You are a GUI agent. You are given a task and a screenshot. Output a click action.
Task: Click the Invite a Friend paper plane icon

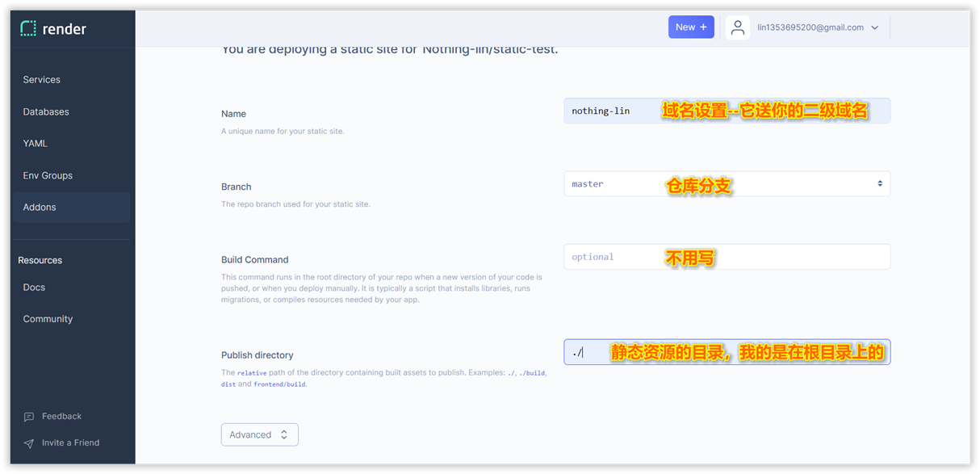click(x=29, y=443)
